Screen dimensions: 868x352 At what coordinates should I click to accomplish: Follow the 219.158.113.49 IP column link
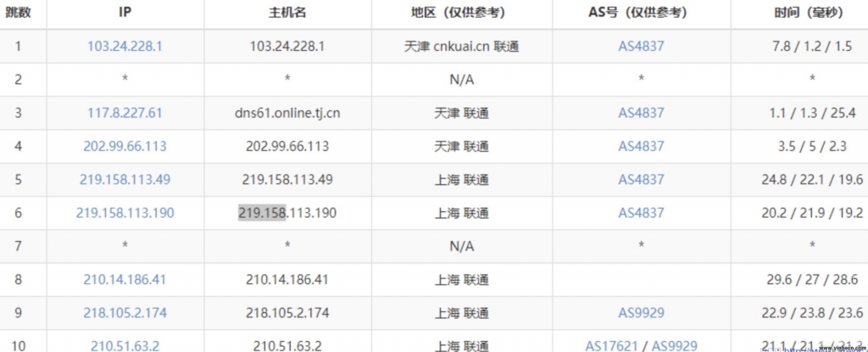click(125, 180)
